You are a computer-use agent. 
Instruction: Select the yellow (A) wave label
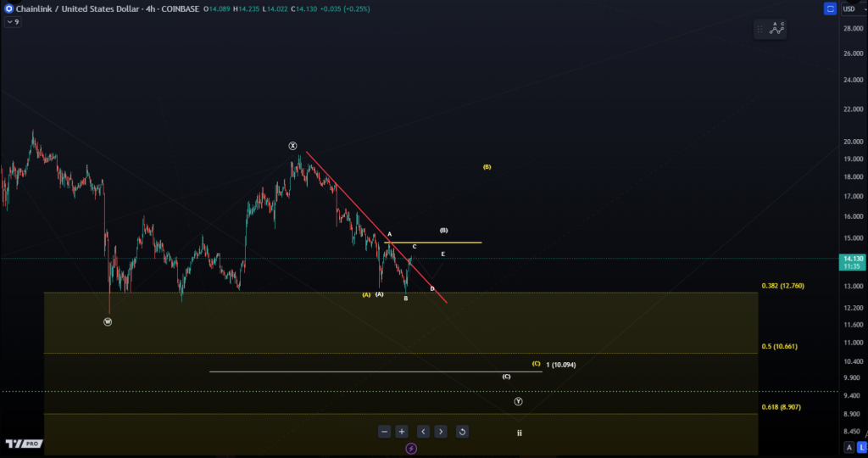tap(366, 295)
